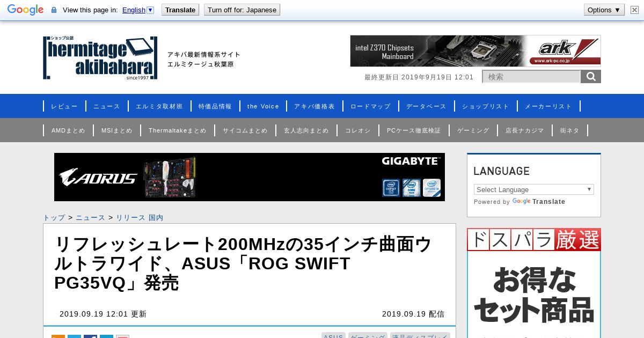
Task: Open the メーカーリスト menu item
Action: [548, 106]
